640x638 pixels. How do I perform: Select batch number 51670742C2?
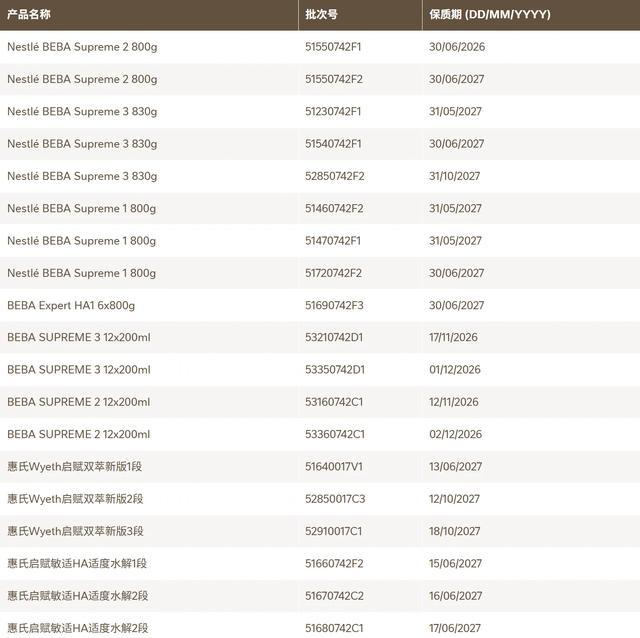pyautogui.click(x=334, y=596)
